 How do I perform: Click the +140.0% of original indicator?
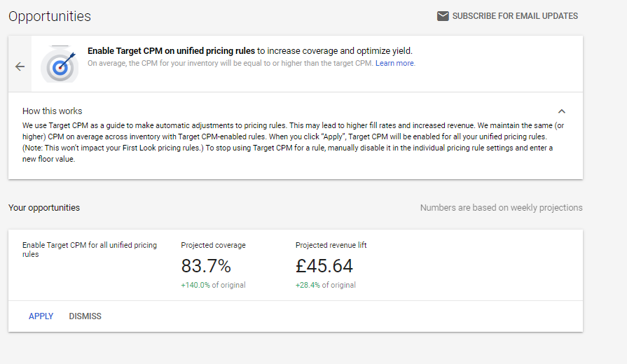pos(213,286)
